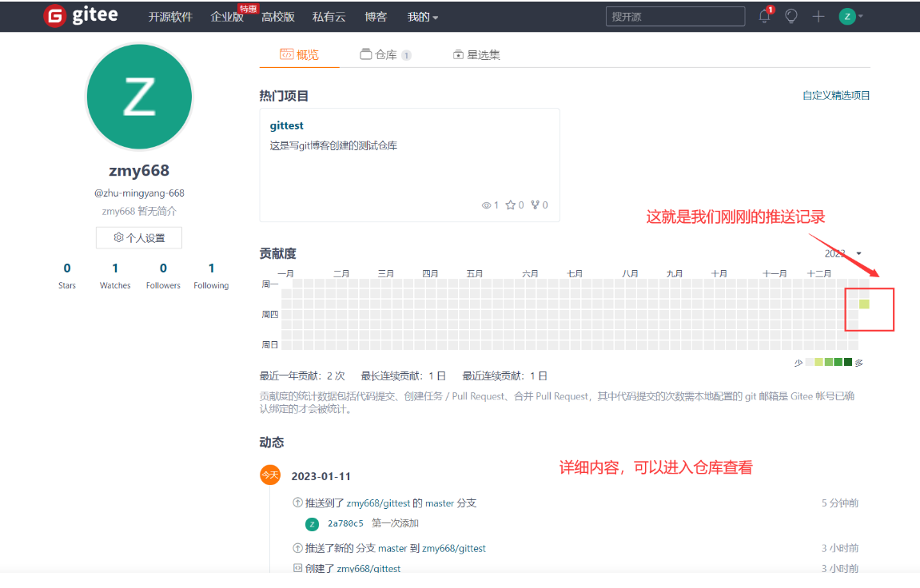The height and width of the screenshot is (588, 920).
Task: View the Watches count
Action: tap(115, 276)
